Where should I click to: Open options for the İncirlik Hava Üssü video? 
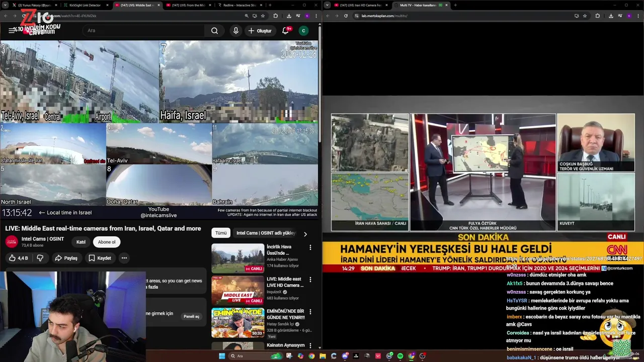coord(310,247)
